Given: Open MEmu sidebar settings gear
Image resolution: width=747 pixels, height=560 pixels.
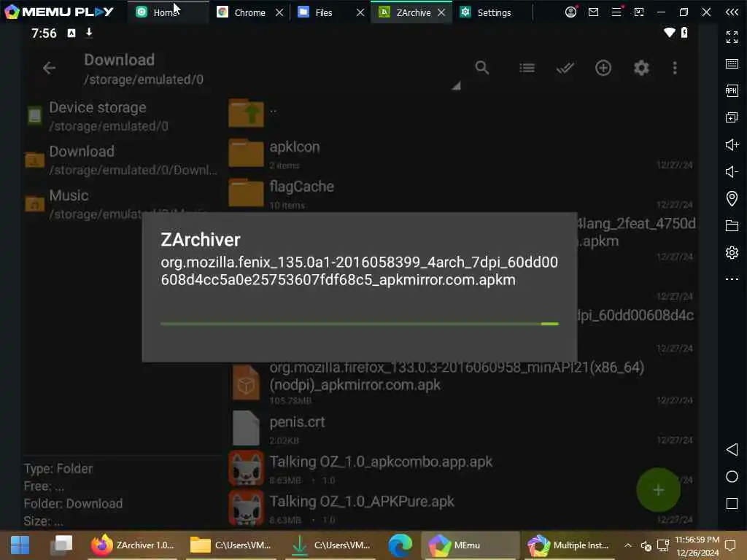Looking at the screenshot, I should point(732,252).
